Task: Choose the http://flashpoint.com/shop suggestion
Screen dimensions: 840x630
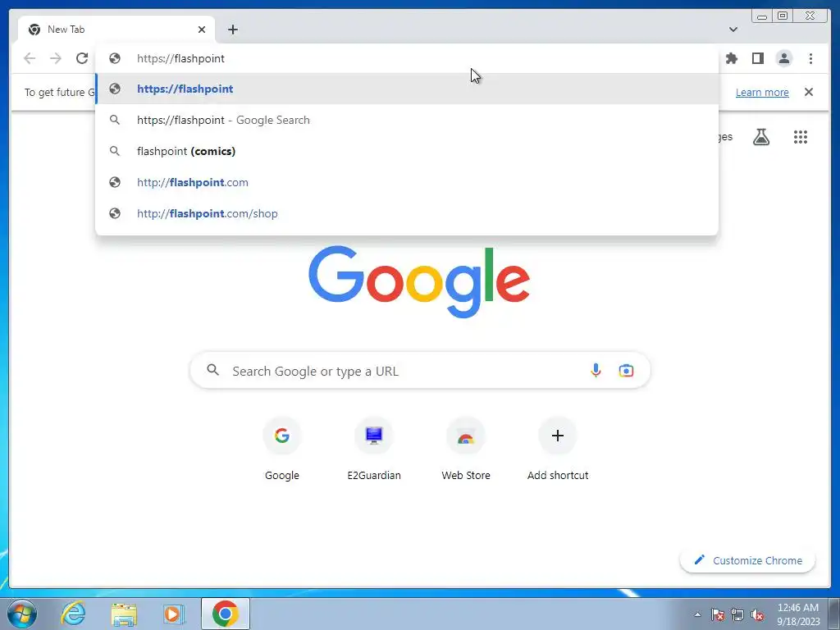Action: pyautogui.click(x=407, y=213)
